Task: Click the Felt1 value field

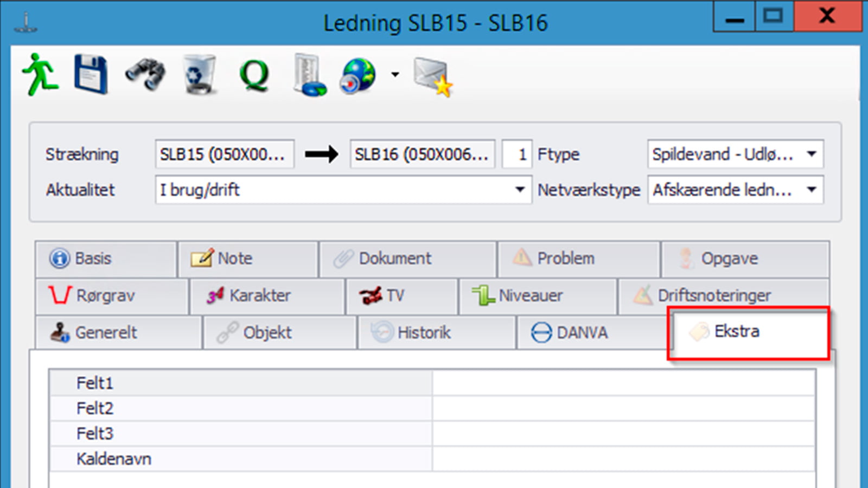Action: 623,383
